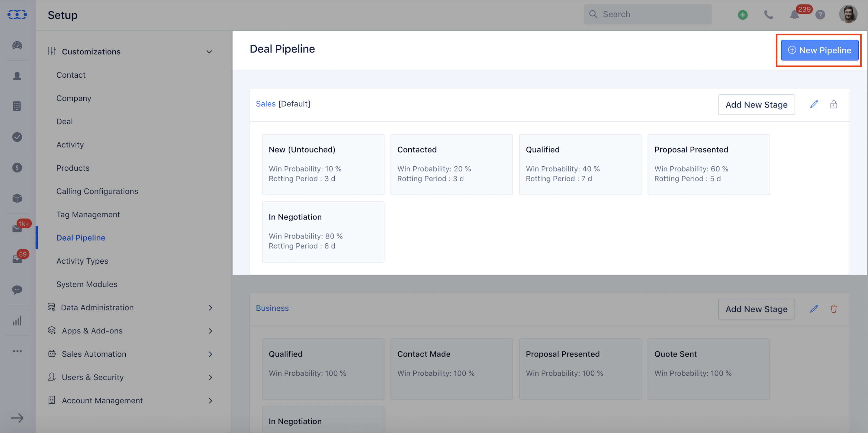
Task: Expand Sales Automation section
Action: 211,354
